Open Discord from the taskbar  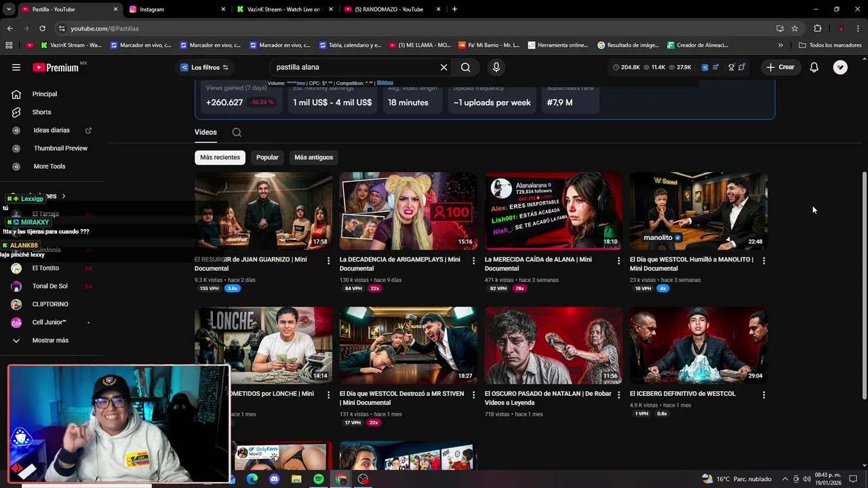point(274,479)
